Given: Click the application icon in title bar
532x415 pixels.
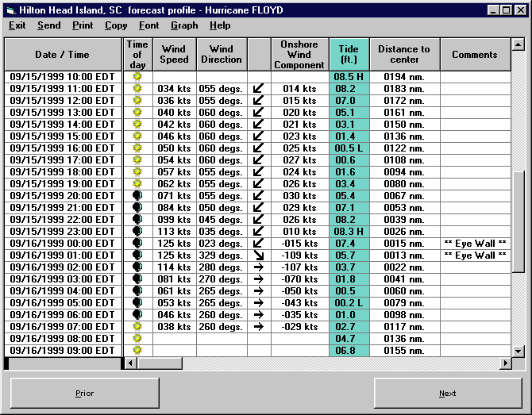Looking at the screenshot, I should [x=11, y=10].
